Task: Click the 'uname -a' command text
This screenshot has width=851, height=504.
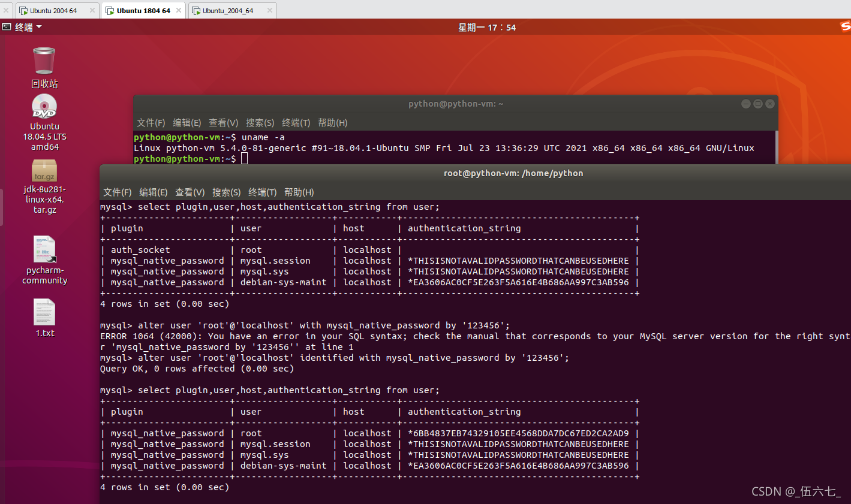Action: pos(263,137)
